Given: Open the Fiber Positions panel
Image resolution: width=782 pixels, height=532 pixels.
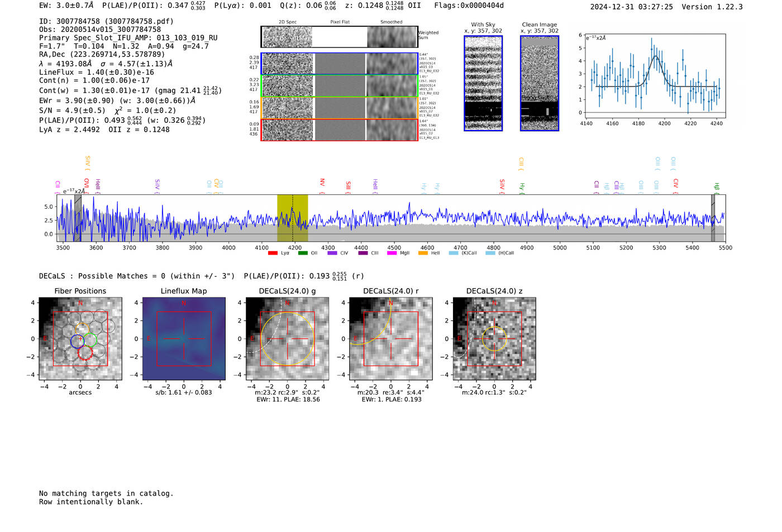Looking at the screenshot, I should click(80, 339).
